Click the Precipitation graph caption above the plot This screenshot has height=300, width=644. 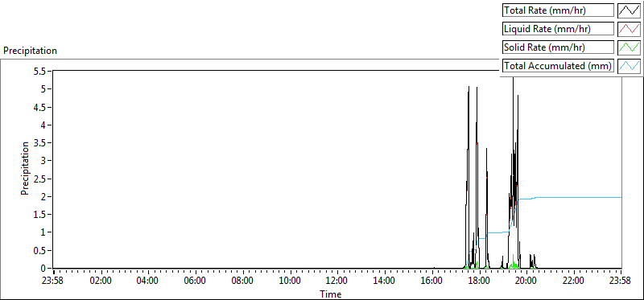point(30,51)
